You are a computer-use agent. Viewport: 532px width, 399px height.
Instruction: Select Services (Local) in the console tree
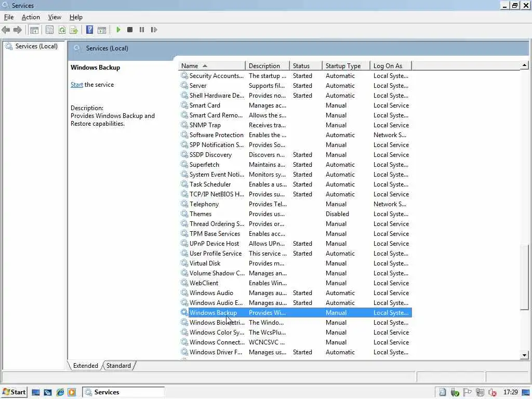click(x=36, y=46)
